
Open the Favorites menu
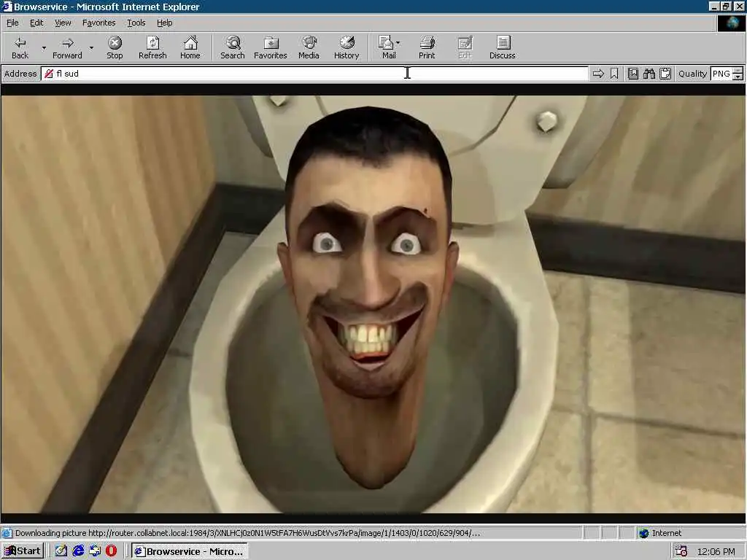tap(98, 23)
